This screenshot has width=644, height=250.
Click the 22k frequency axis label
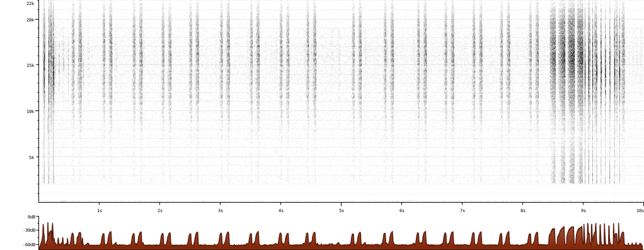pyautogui.click(x=30, y=3)
